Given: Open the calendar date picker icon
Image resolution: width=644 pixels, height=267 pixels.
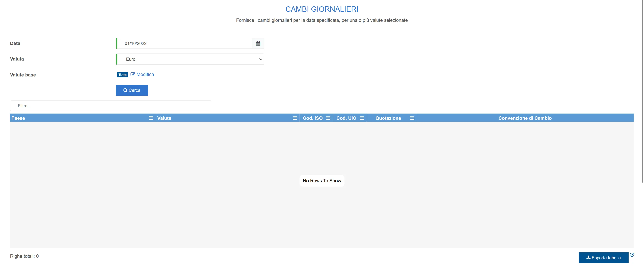Looking at the screenshot, I should 258,43.
